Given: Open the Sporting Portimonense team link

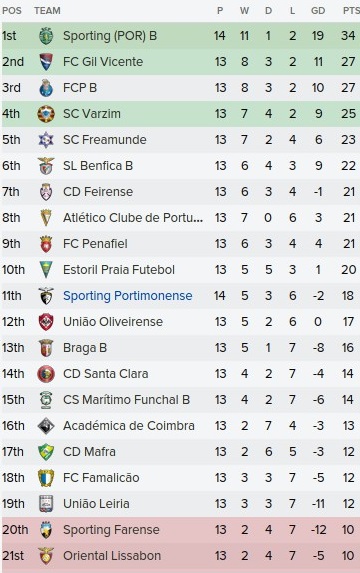Looking at the screenshot, I should [x=128, y=296].
